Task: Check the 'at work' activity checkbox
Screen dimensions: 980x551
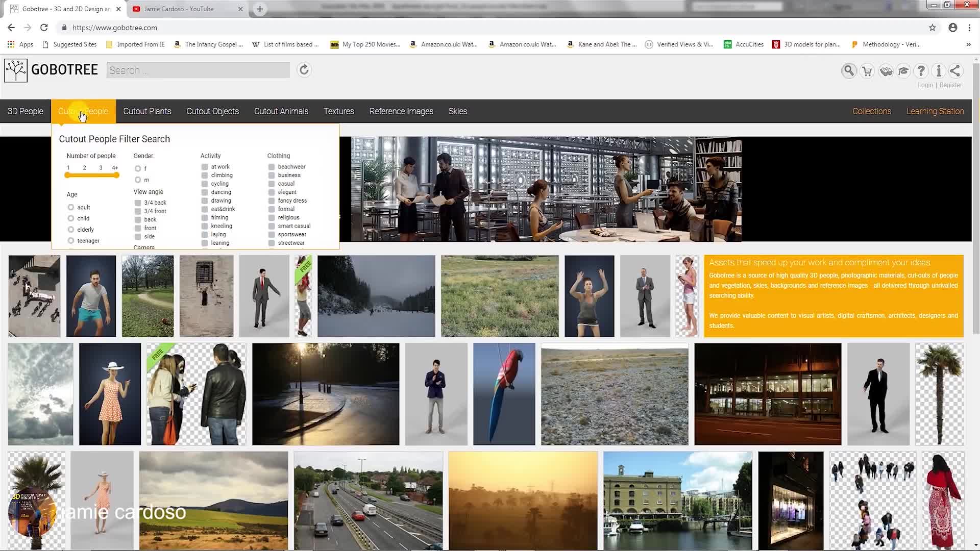Action: (205, 167)
